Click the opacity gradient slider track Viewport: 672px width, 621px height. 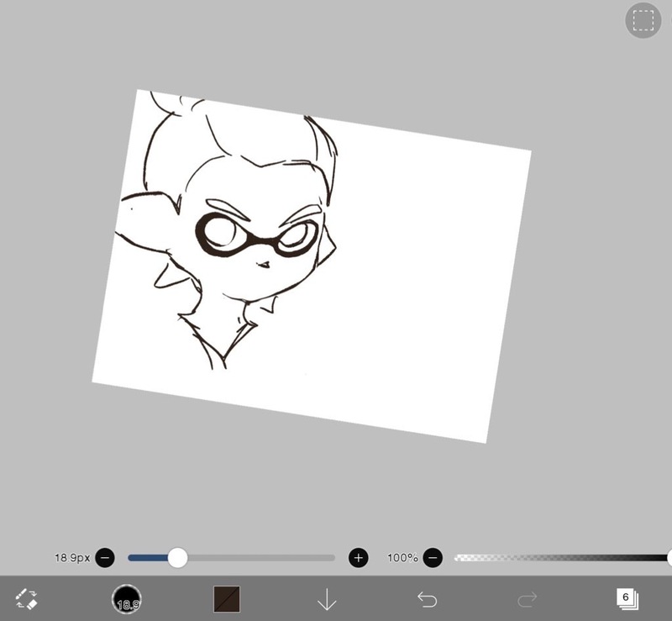tap(563, 557)
